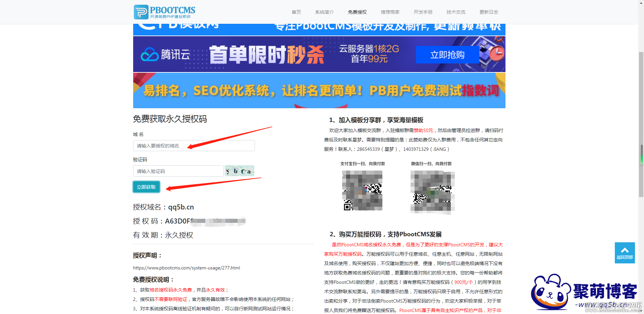Image resolution: width=644 pixels, height=314 pixels.
Task: Click the red 域名授权码永久免费 text
Action: [171, 290]
